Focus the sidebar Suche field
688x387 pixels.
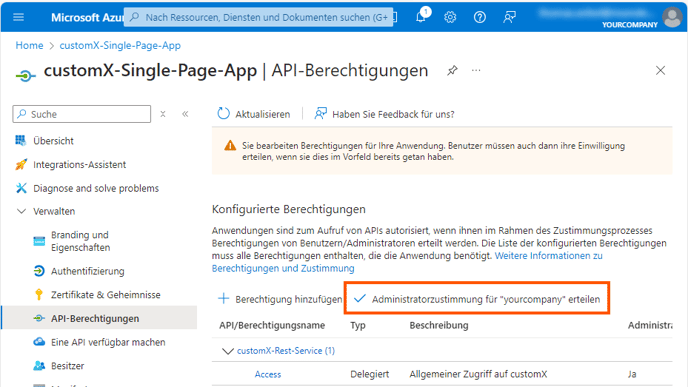[82, 114]
